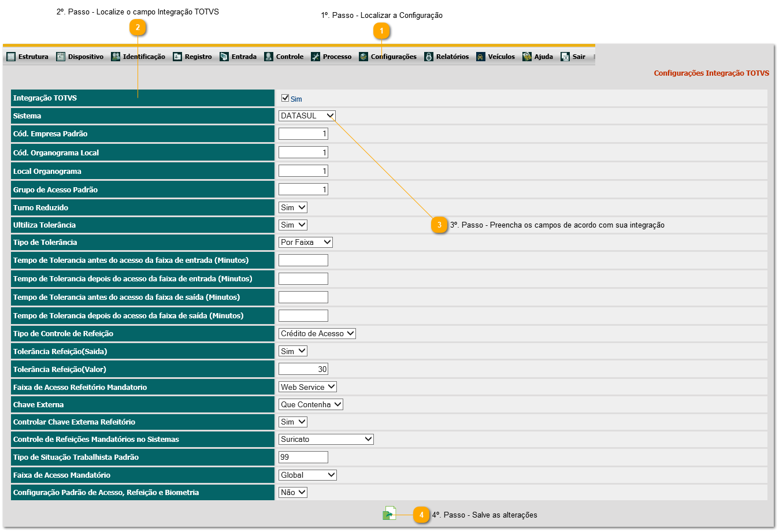The width and height of the screenshot is (779, 532).
Task: Click the Cód. Empresa Padrão input field
Action: coord(303,134)
